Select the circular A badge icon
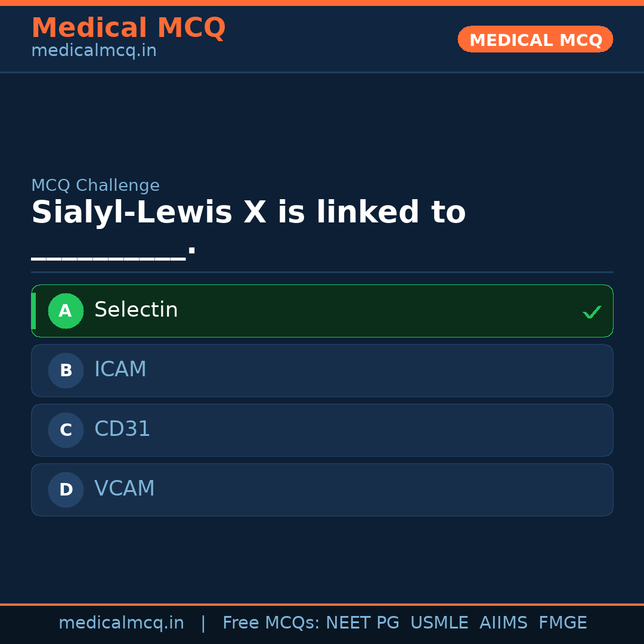The image size is (644, 644). pyautogui.click(x=66, y=311)
